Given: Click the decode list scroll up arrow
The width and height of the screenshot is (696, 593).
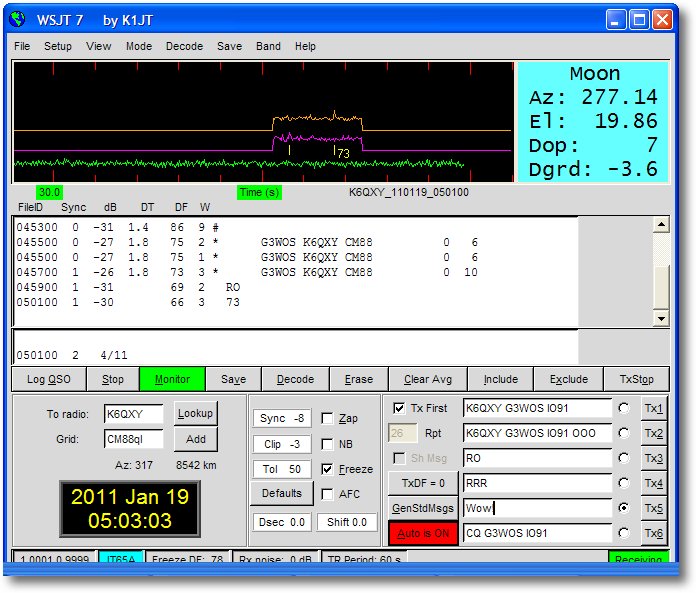Looking at the screenshot, I should click(661, 225).
